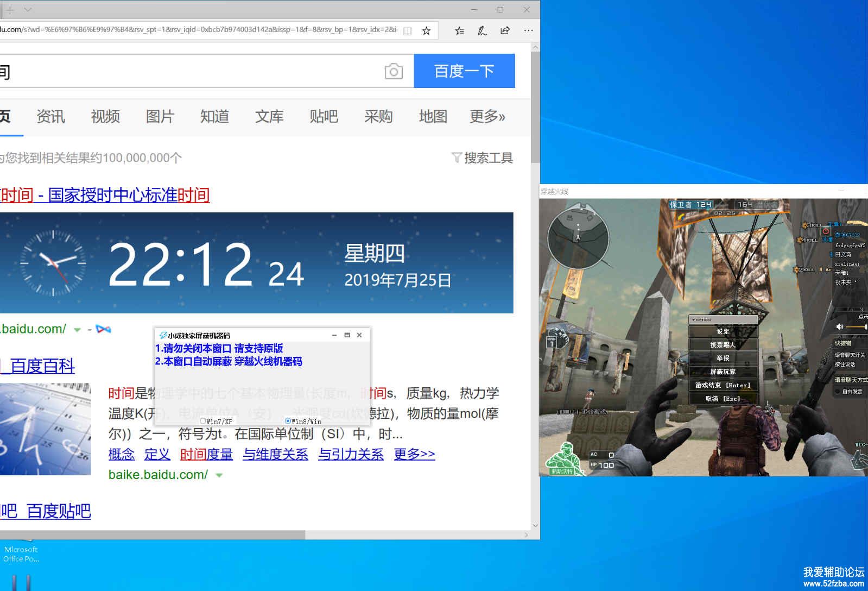Viewport: 868px width, 591px height.
Task: Click the circular minimap in game window
Action: pyautogui.click(x=578, y=236)
